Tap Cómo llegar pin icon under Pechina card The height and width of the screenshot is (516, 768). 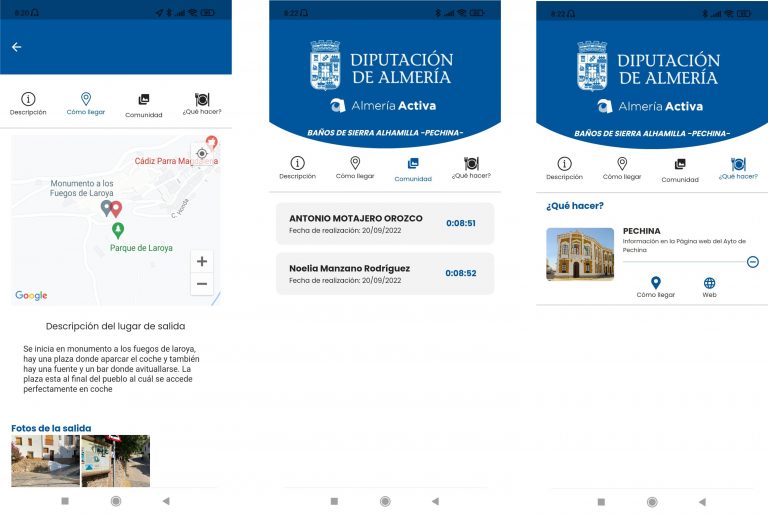click(x=656, y=284)
